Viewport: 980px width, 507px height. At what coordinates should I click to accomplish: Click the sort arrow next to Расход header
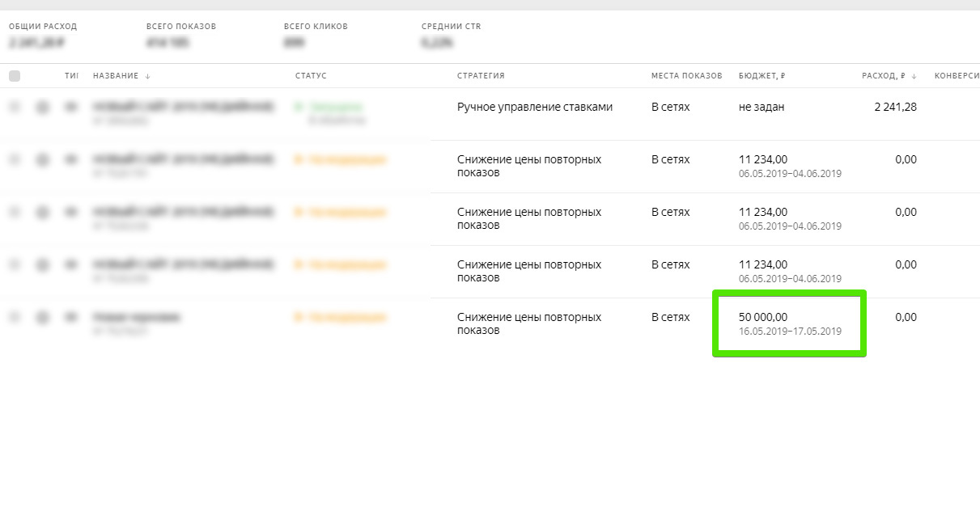coord(914,76)
